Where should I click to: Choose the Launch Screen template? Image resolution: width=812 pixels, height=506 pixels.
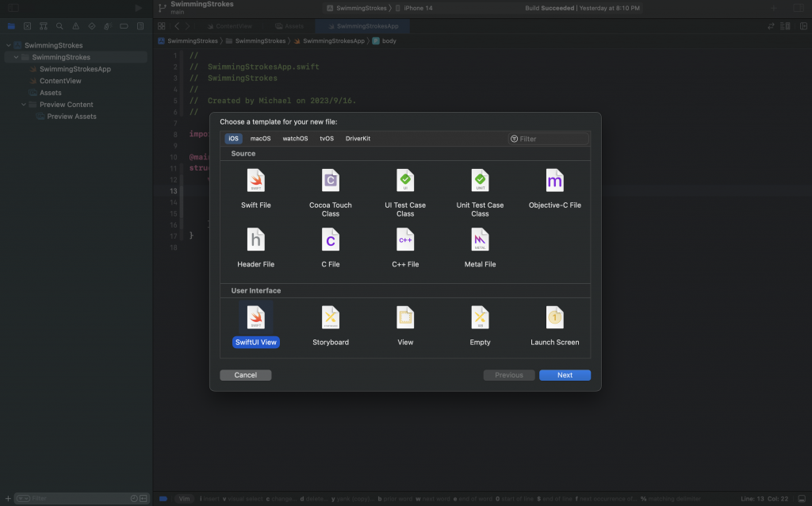[554, 326]
